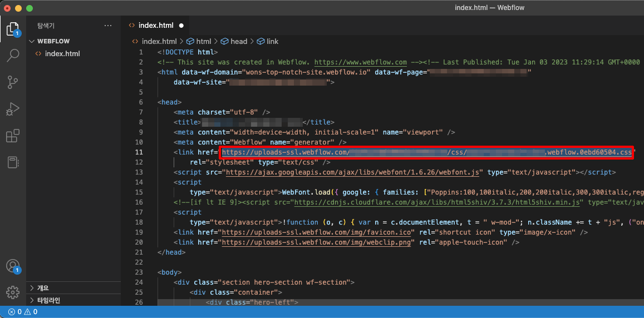Open the Accounts icon with badge
This screenshot has width=644, height=318.
pyautogui.click(x=13, y=266)
